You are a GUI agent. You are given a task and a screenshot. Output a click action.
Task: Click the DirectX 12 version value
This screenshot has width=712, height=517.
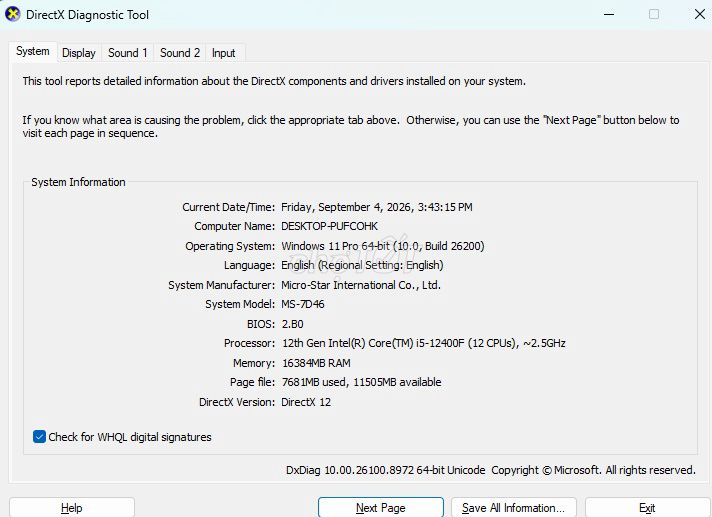[x=306, y=402]
